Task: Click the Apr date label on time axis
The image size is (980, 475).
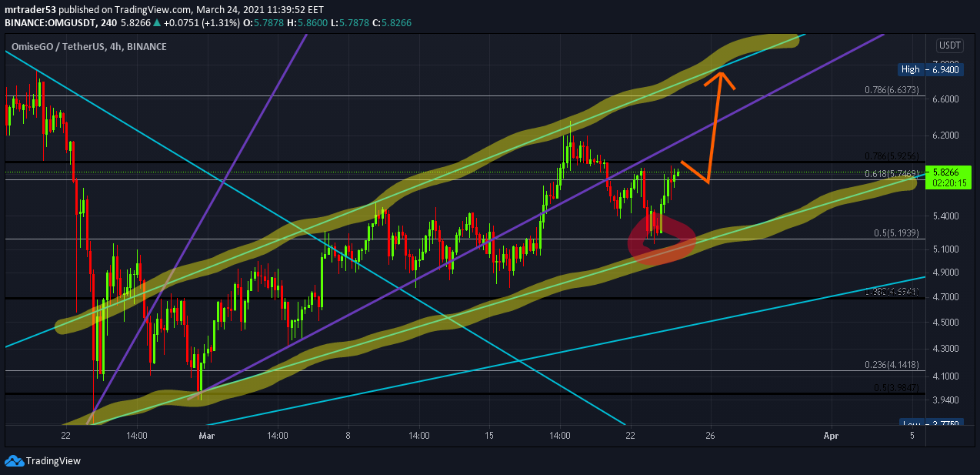Action: tap(831, 436)
